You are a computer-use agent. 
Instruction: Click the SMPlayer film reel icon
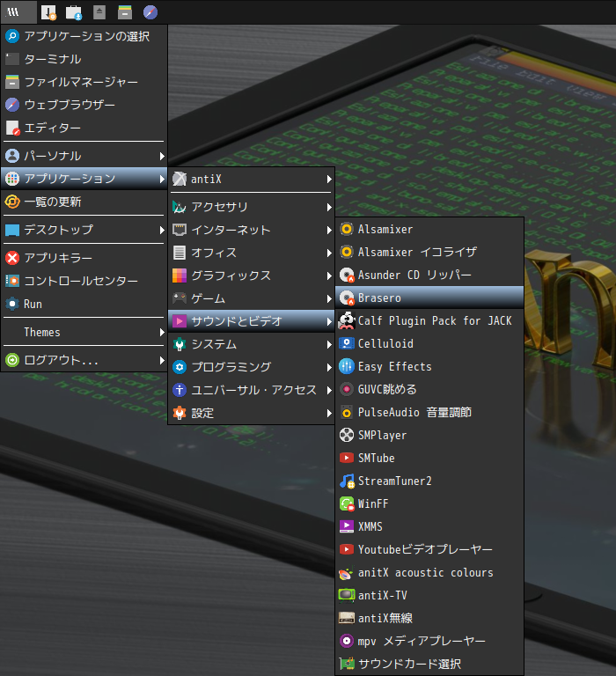pyautogui.click(x=347, y=435)
